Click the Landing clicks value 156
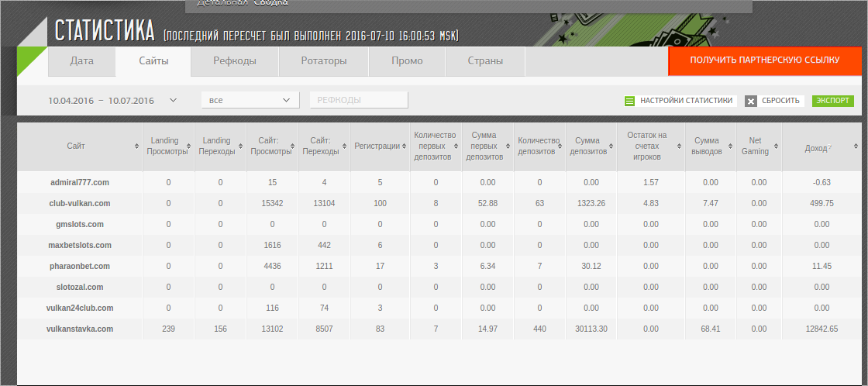This screenshot has height=386, width=868. (220, 329)
